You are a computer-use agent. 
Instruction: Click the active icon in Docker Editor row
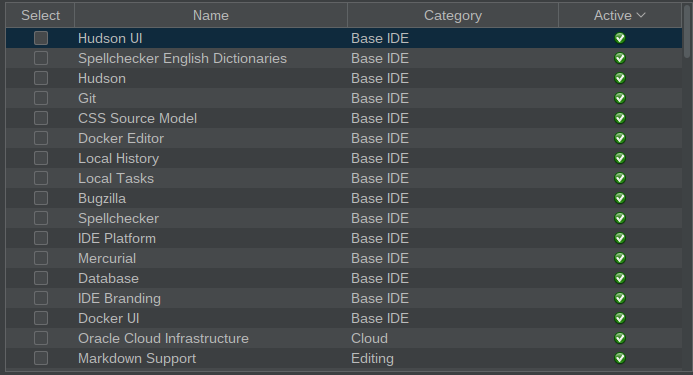click(x=620, y=138)
